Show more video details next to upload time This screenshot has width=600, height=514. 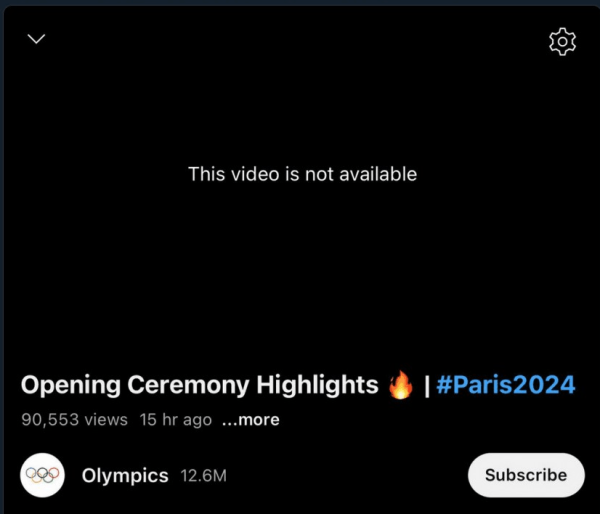251,420
